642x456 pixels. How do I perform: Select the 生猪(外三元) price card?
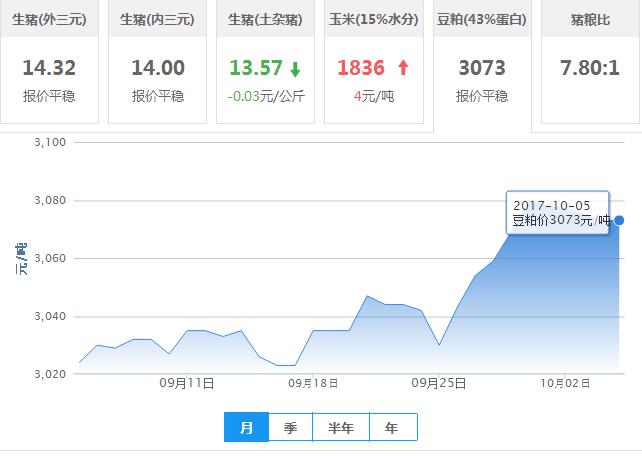pos(49,61)
